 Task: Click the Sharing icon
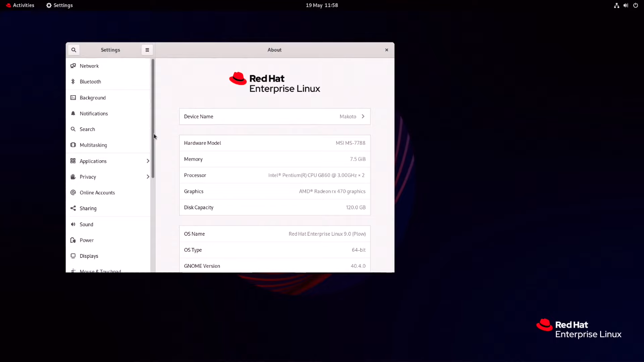pyautogui.click(x=73, y=208)
